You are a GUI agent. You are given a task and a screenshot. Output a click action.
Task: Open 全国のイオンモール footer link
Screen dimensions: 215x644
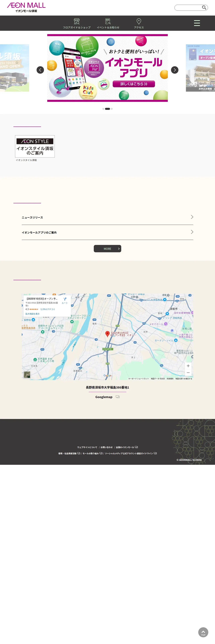(127, 447)
